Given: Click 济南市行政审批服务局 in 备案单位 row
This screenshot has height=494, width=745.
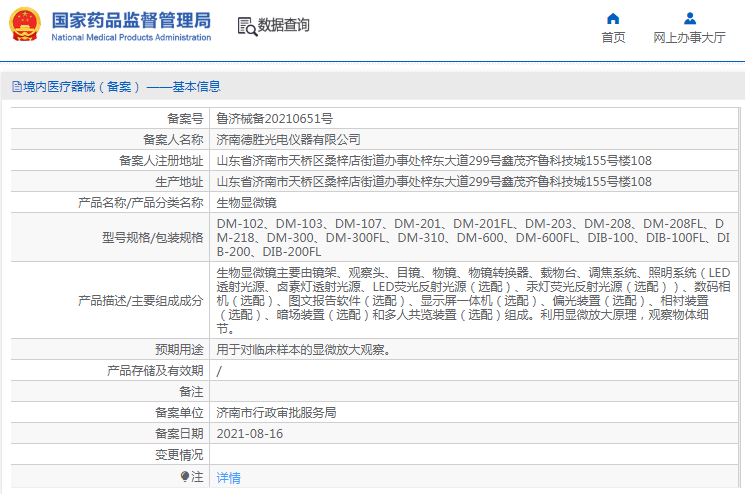Looking at the screenshot, I should coord(276,412).
